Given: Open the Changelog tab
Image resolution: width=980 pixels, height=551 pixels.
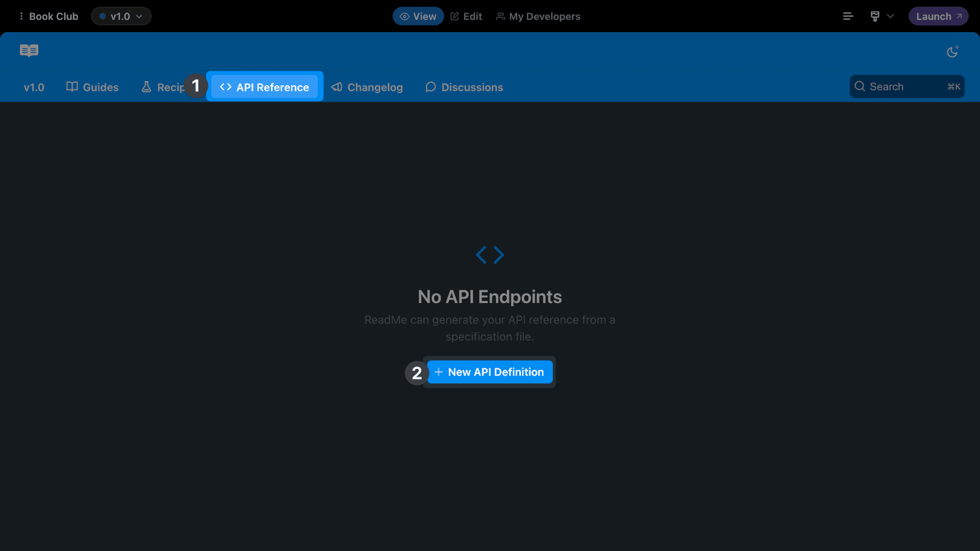Looking at the screenshot, I should click(x=367, y=87).
